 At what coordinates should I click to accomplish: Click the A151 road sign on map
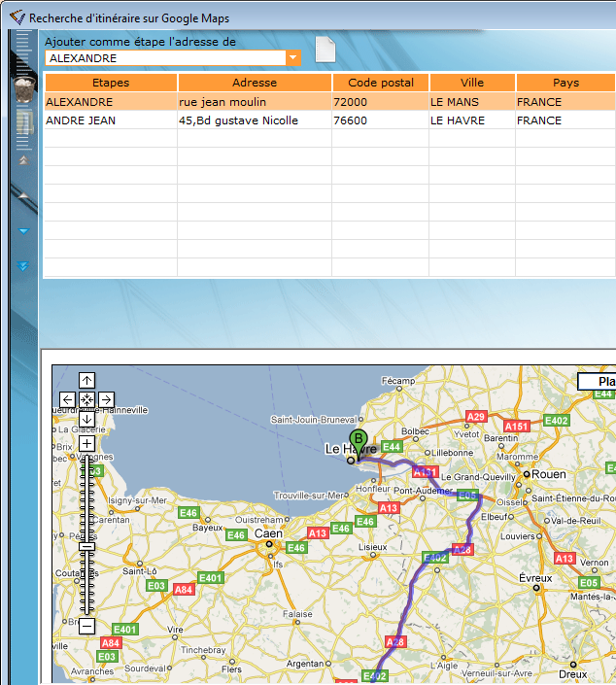[x=516, y=427]
